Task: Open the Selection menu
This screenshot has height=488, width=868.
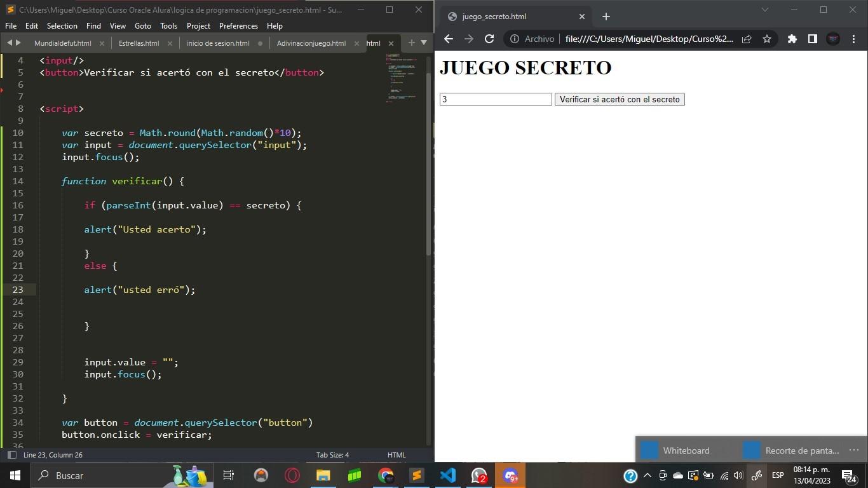Action: (62, 26)
